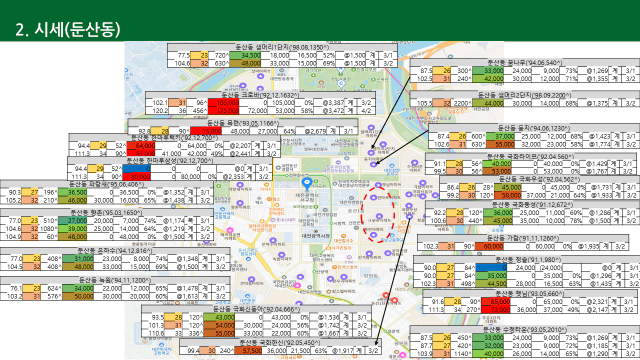
Task: Click the blue 0 cell in 한마루삼성 table
Action: pyautogui.click(x=137, y=169)
